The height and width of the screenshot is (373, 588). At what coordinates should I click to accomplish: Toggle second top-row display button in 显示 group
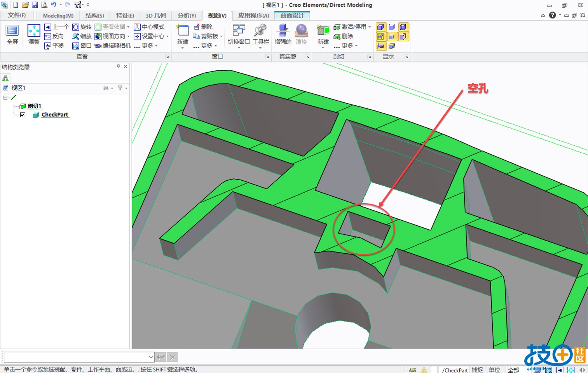coord(392,27)
